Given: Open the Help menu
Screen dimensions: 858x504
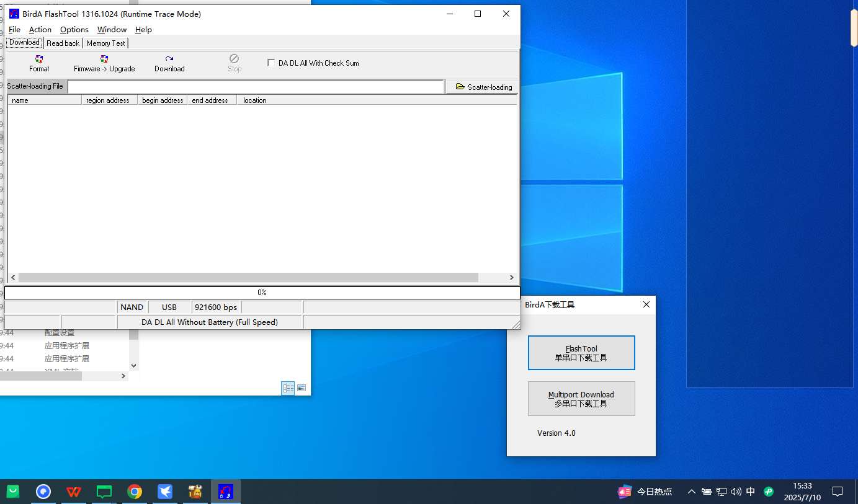Looking at the screenshot, I should (143, 29).
